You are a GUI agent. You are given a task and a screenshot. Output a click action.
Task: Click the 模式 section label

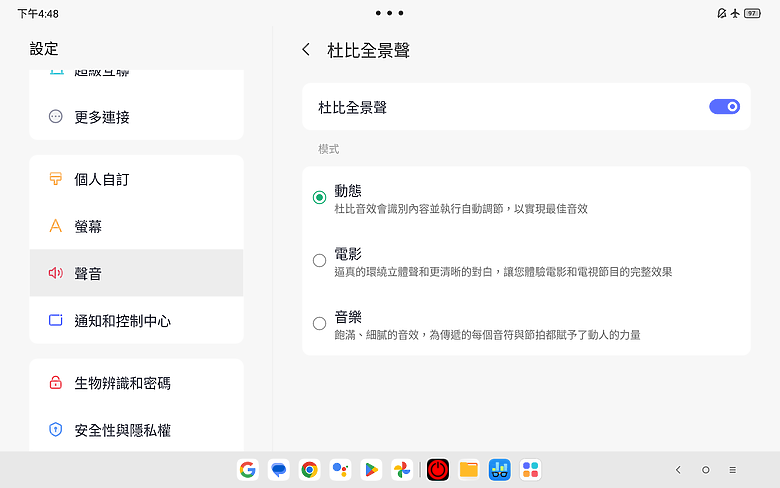pyautogui.click(x=329, y=149)
